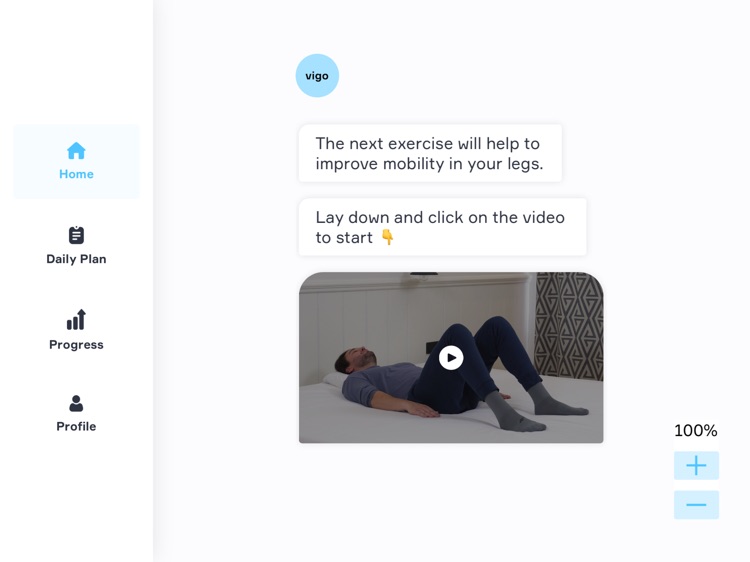Image resolution: width=750 pixels, height=562 pixels.
Task: Open the Daily Plan clipboard icon
Action: (76, 235)
